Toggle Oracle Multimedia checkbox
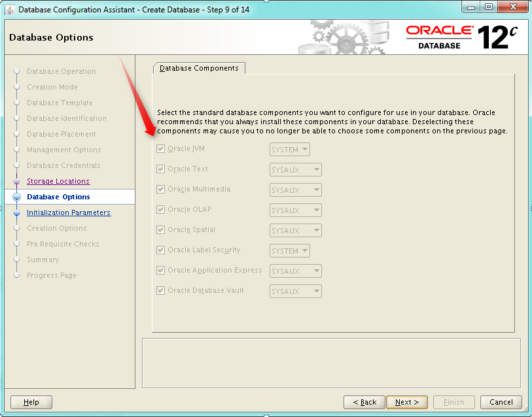Screen dimensions: 532x417 coord(161,190)
